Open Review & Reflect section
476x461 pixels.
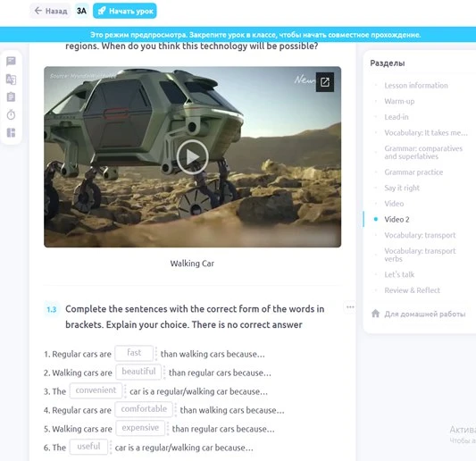(x=412, y=290)
